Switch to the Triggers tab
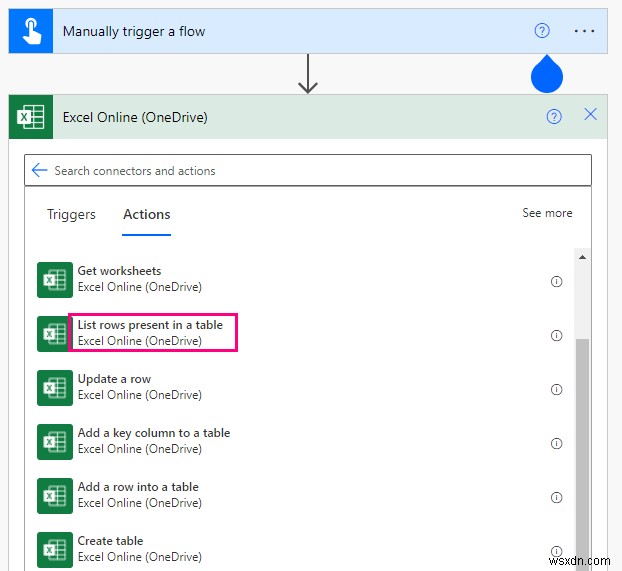The width and height of the screenshot is (622, 571). click(x=71, y=214)
